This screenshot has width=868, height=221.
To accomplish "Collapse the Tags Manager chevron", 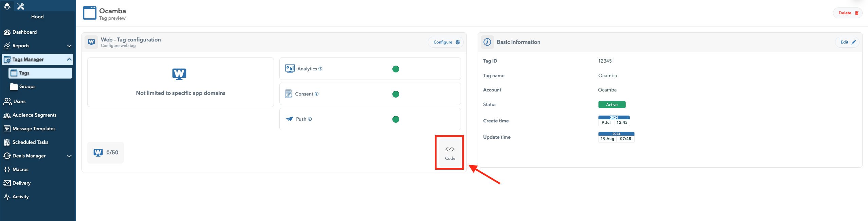I will (x=69, y=59).
